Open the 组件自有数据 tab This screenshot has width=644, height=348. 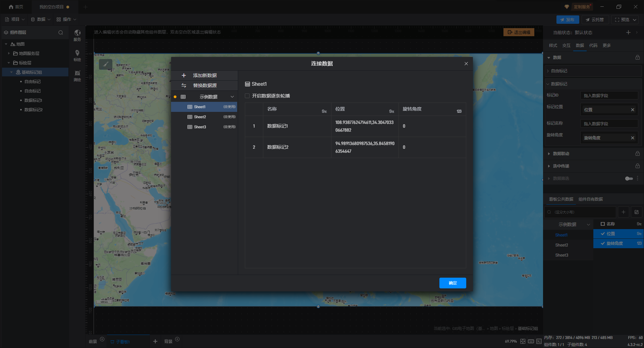(x=590, y=199)
